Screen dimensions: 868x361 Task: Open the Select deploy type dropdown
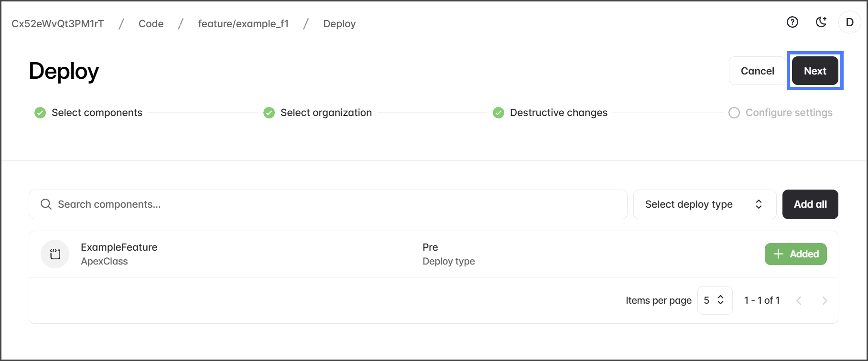(x=704, y=204)
